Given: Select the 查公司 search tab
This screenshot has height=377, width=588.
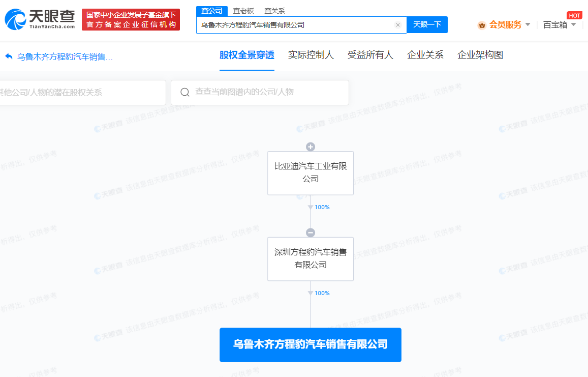Looking at the screenshot, I should pyautogui.click(x=211, y=11).
